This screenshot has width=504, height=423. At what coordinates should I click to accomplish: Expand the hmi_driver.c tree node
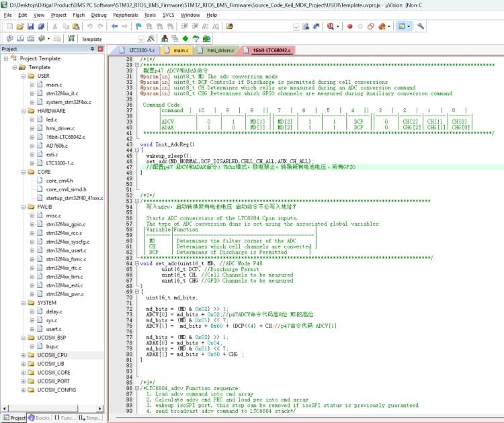pyautogui.click(x=32, y=128)
